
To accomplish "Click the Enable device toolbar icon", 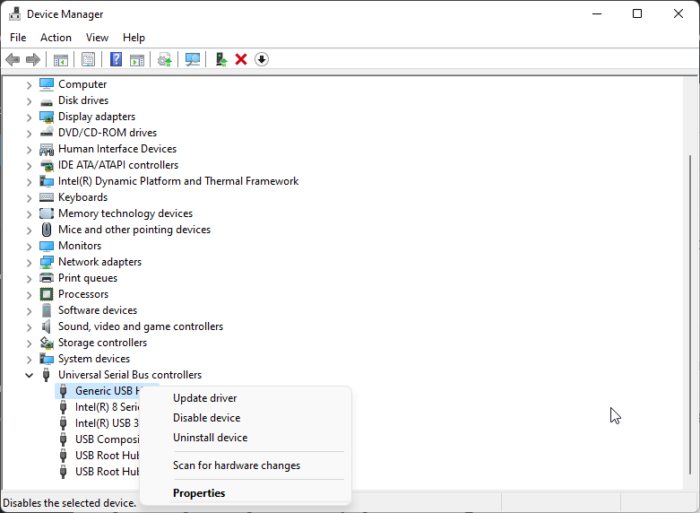I will tap(221, 59).
